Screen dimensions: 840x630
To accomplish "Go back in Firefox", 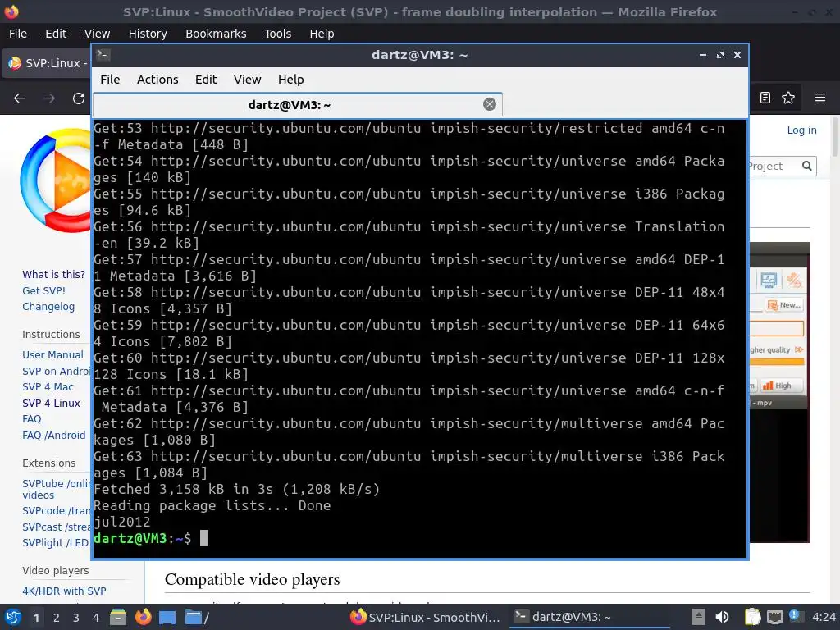I will click(x=20, y=98).
